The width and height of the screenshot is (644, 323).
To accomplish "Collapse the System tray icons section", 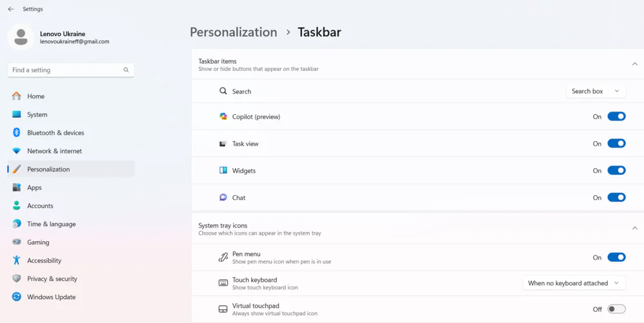I will (x=634, y=228).
